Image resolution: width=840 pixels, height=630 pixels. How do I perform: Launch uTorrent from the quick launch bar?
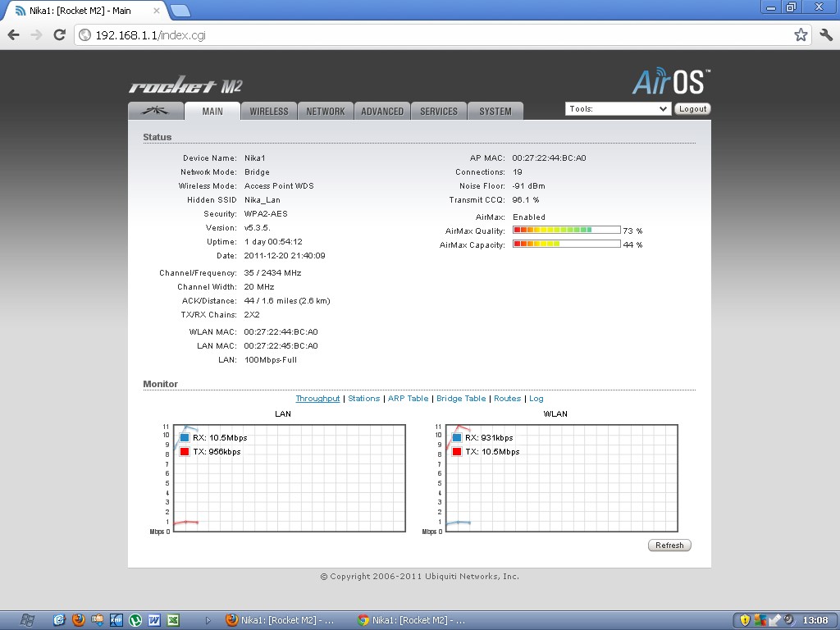point(135,620)
